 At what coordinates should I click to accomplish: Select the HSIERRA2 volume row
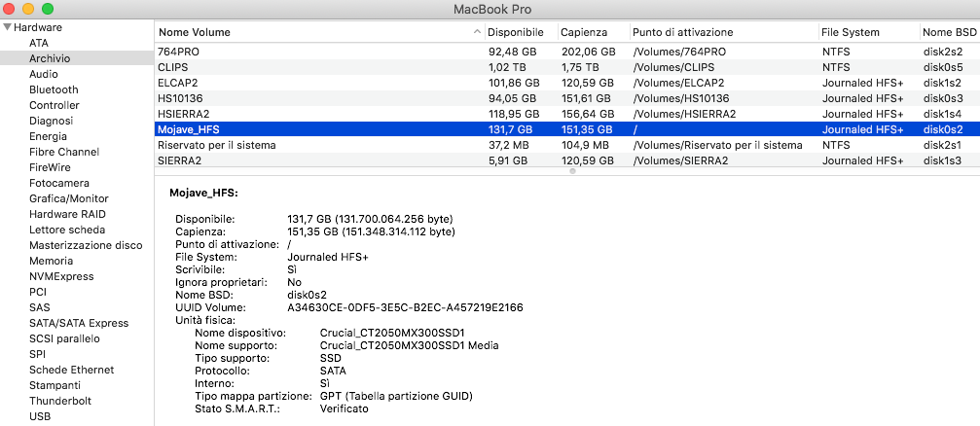tap(567, 114)
